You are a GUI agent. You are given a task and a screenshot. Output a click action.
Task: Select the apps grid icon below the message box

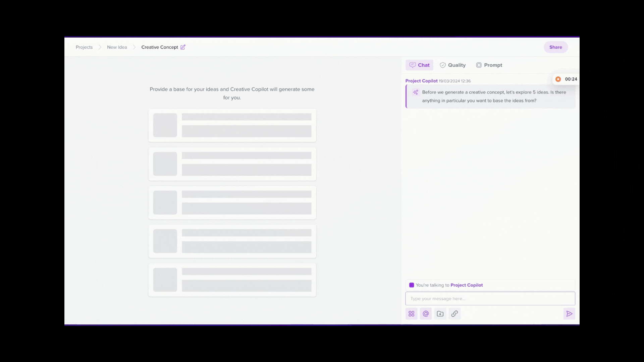pyautogui.click(x=412, y=313)
